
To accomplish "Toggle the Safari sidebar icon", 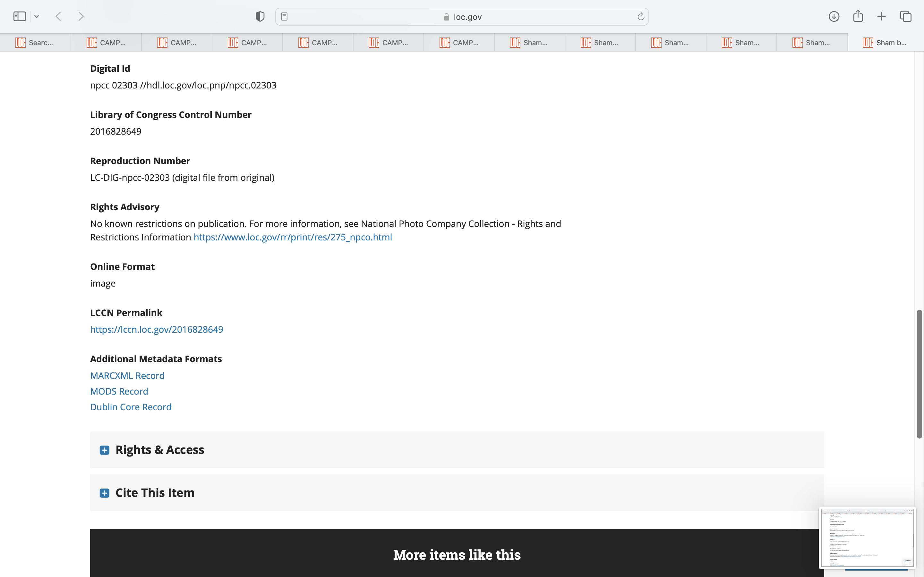I will click(20, 16).
